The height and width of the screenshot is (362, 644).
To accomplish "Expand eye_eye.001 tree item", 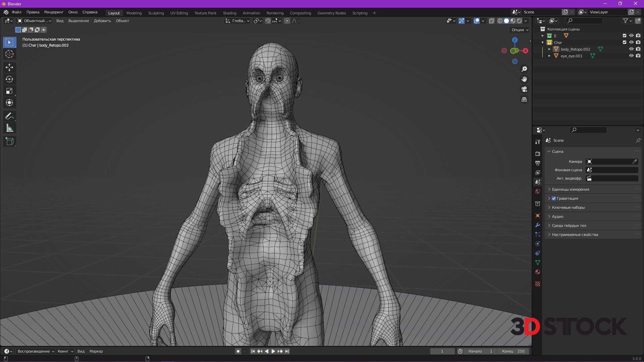I will (x=549, y=56).
